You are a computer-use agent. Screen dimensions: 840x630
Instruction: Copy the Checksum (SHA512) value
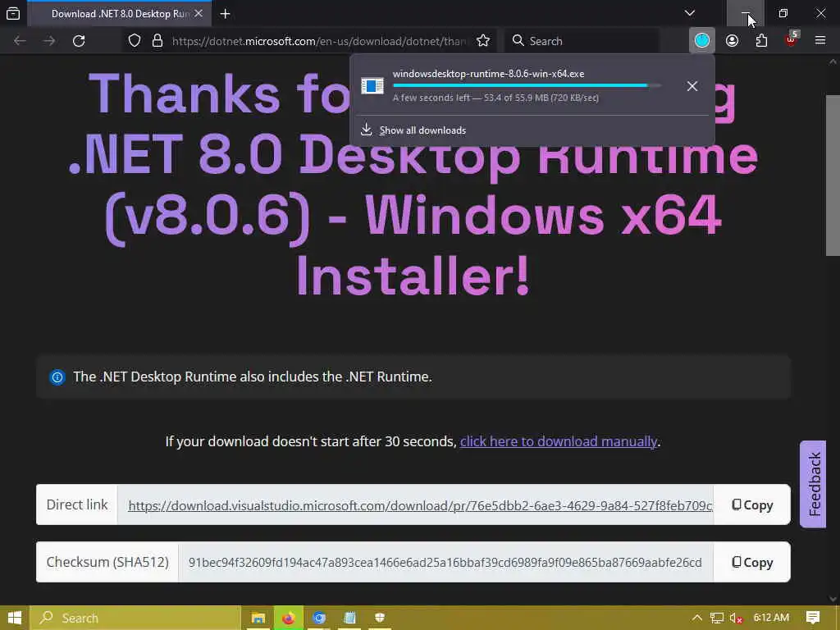point(752,563)
